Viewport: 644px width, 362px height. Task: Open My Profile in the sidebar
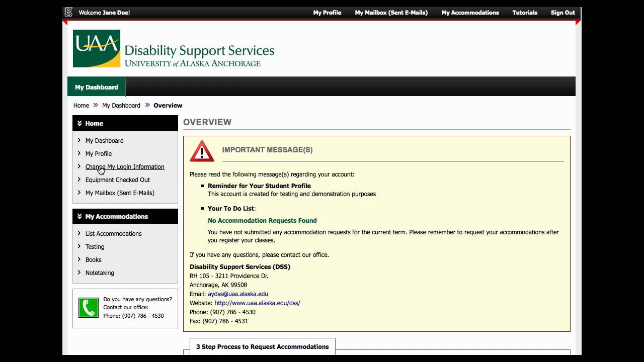tap(99, 153)
